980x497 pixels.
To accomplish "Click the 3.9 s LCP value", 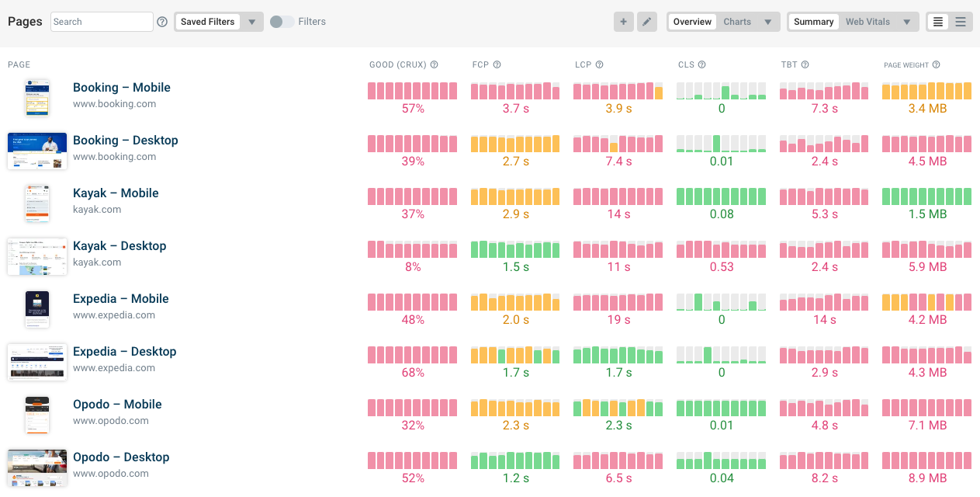I will pos(618,109).
